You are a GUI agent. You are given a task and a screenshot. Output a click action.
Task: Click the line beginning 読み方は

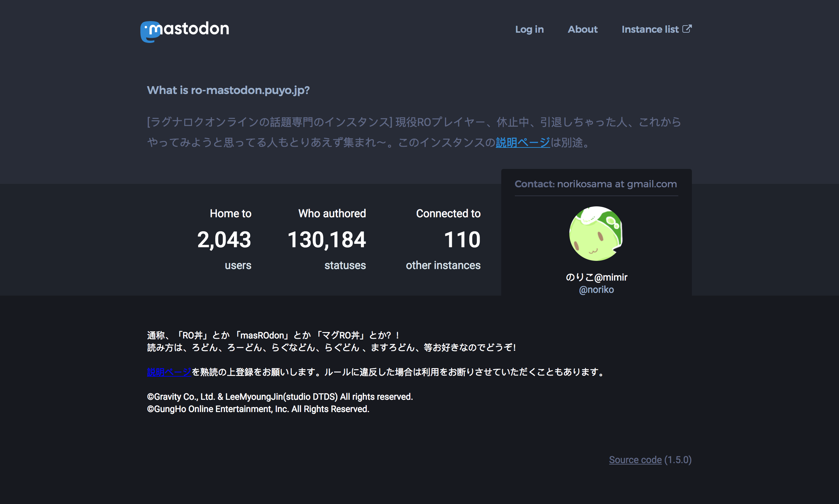click(x=332, y=348)
